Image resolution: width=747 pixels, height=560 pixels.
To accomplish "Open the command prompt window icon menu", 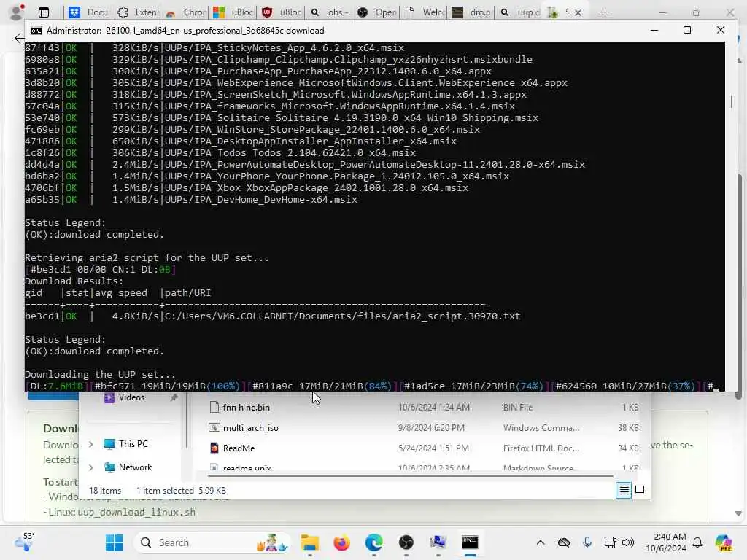I will [36, 31].
